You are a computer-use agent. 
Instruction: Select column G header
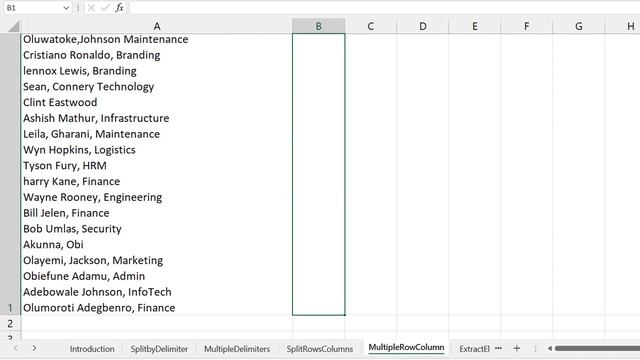pos(578,26)
